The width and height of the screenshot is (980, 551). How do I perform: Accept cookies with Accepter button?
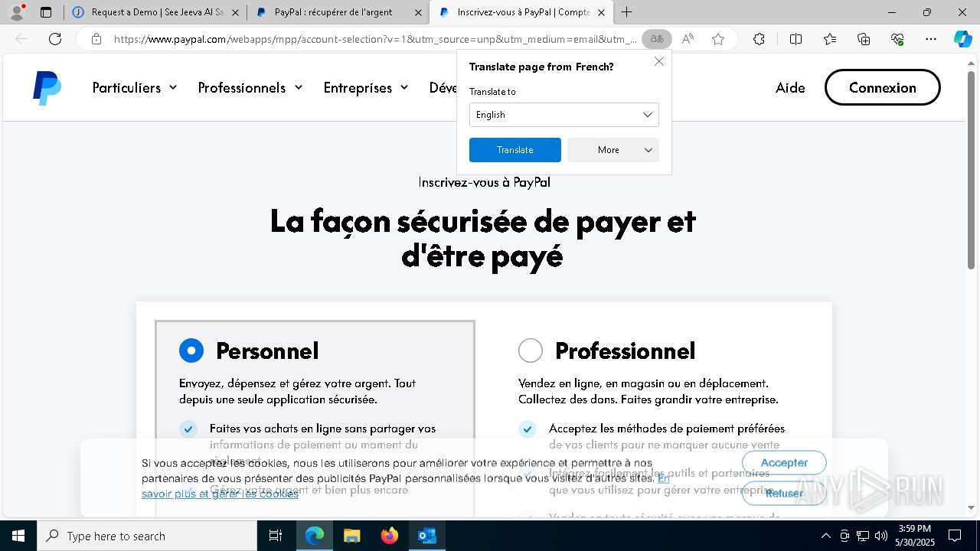tap(784, 462)
